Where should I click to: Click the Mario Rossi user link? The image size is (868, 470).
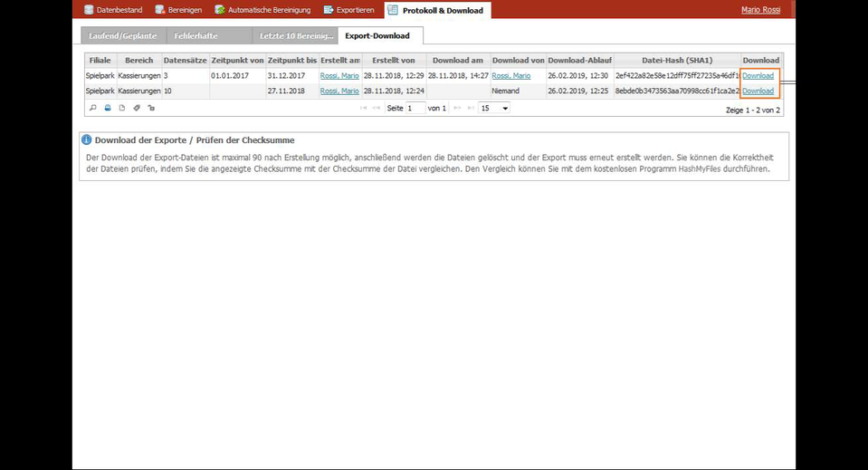click(x=760, y=10)
